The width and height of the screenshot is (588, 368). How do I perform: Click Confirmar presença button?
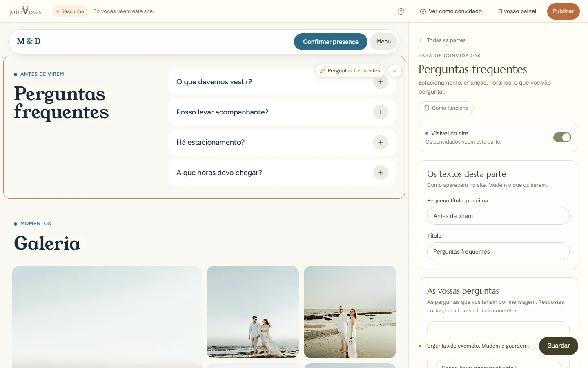coord(331,42)
